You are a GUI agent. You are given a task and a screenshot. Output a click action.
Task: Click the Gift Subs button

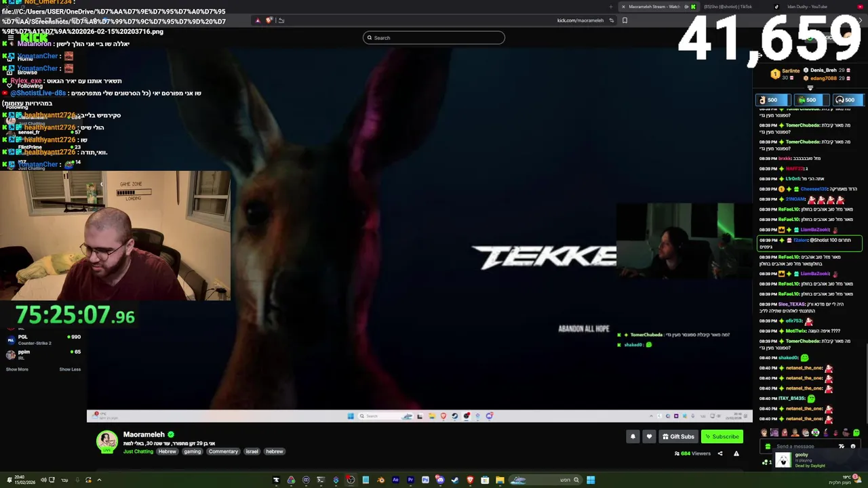(678, 436)
